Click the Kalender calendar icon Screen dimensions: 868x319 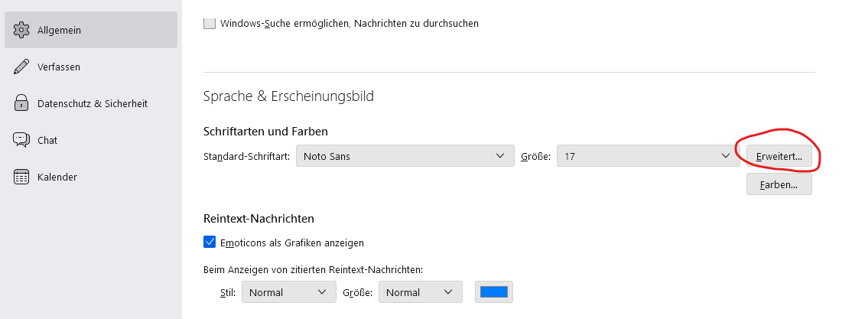tap(21, 177)
